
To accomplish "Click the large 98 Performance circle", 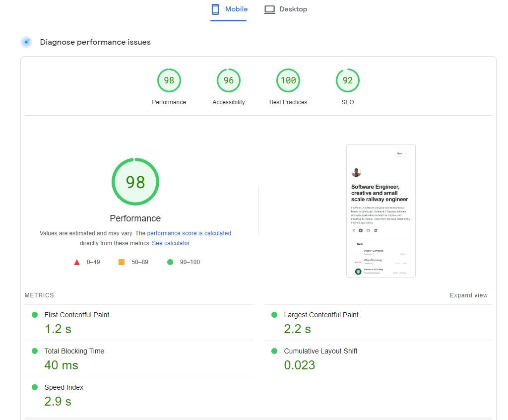I will pyautogui.click(x=135, y=182).
